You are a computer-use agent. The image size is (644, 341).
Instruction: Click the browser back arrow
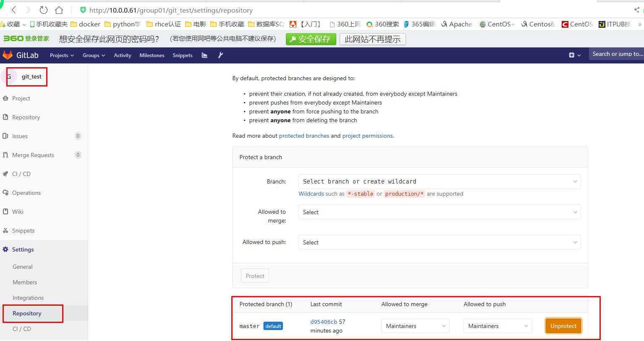point(14,10)
